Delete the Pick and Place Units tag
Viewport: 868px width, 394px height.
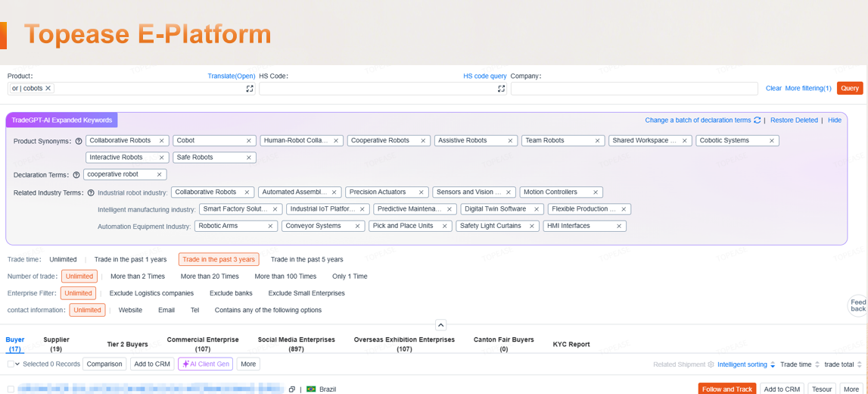coord(445,226)
